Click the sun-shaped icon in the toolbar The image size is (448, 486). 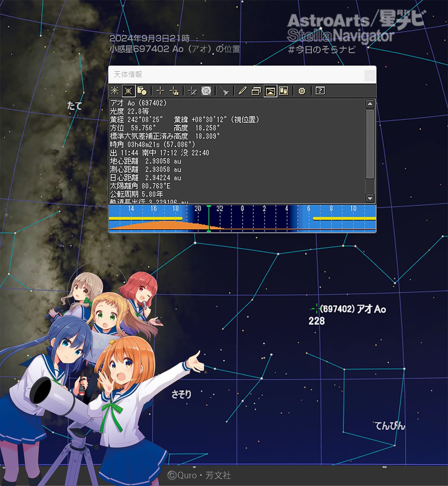coord(115,91)
